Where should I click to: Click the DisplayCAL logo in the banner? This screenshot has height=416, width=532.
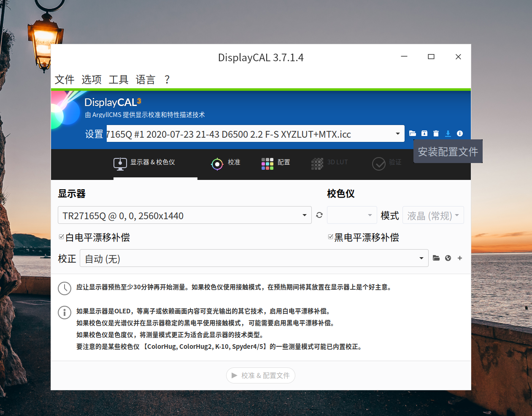[113, 102]
